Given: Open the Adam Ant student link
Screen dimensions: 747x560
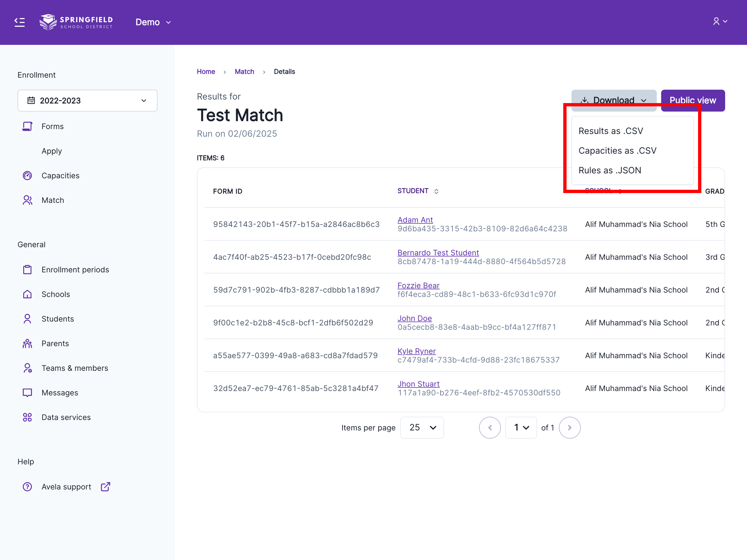Looking at the screenshot, I should 415,220.
